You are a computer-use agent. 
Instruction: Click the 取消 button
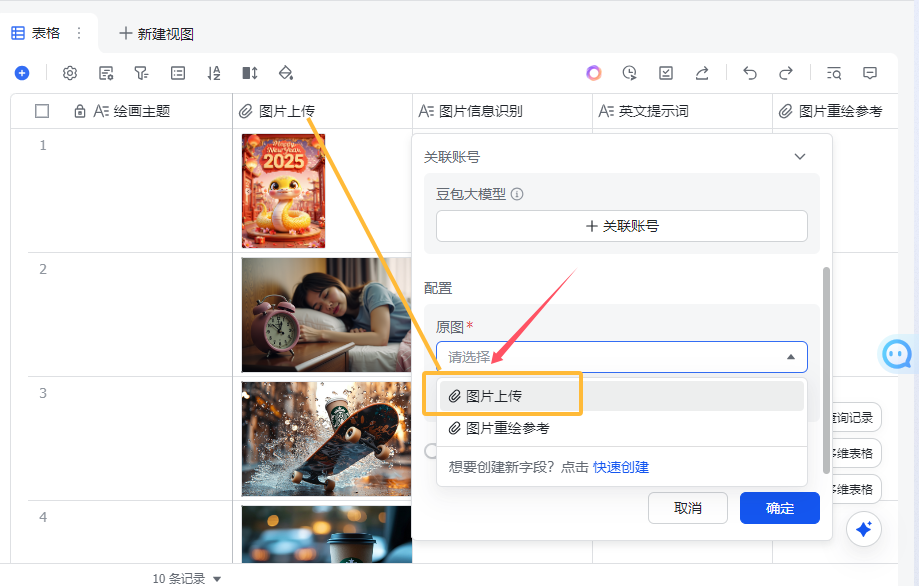point(687,508)
